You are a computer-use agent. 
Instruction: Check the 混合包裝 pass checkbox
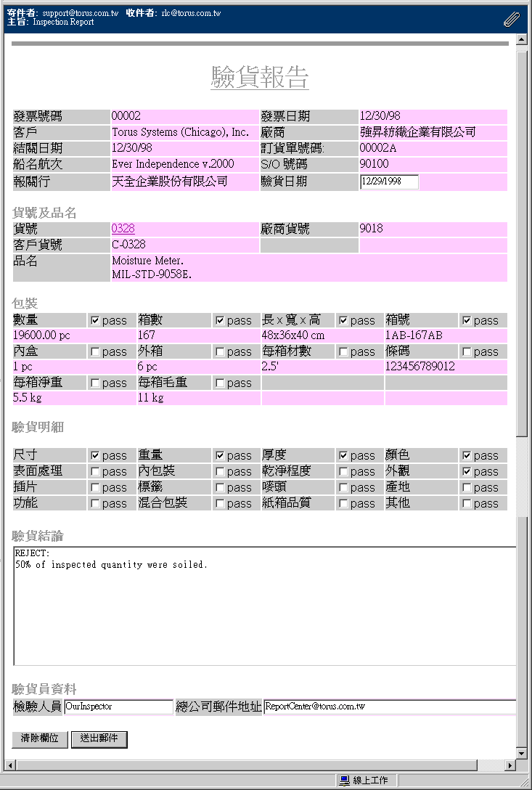click(x=220, y=503)
